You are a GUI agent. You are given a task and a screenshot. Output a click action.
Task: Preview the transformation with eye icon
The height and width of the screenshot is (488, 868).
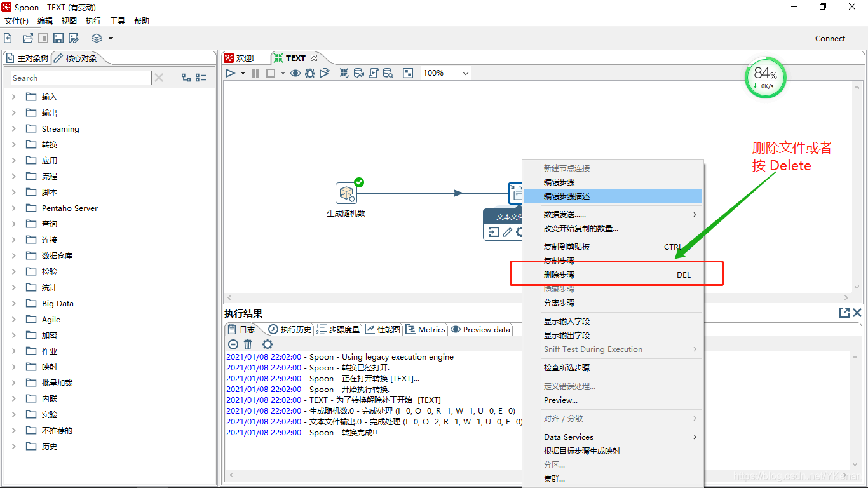295,73
